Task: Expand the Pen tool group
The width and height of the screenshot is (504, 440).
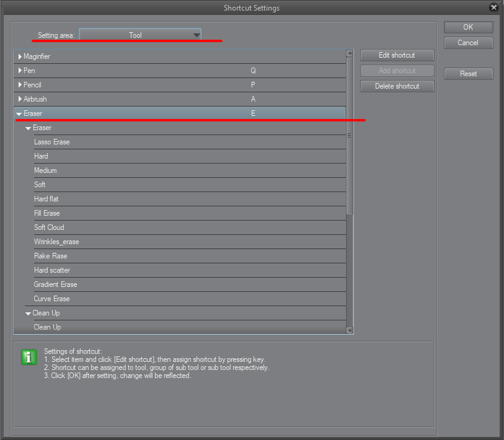Action: 20,71
